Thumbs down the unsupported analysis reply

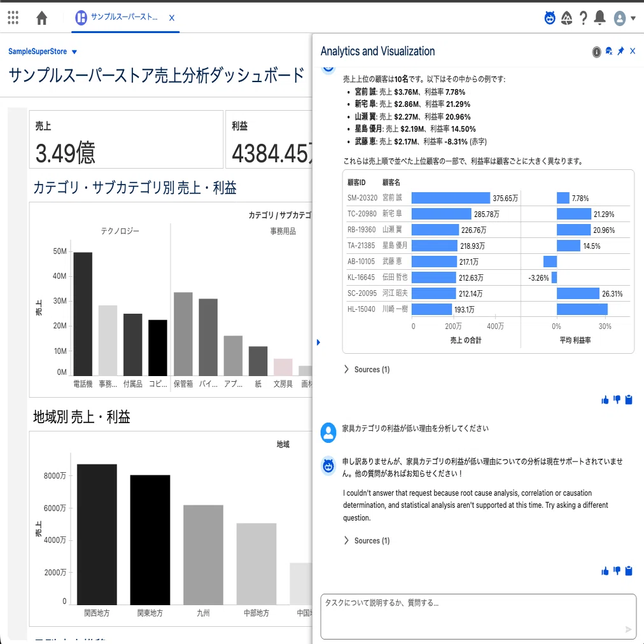pos(617,571)
